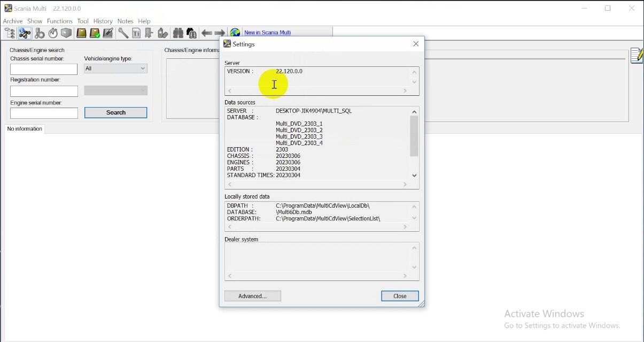Select the No information tab
This screenshot has height=342, width=644.
25,129
